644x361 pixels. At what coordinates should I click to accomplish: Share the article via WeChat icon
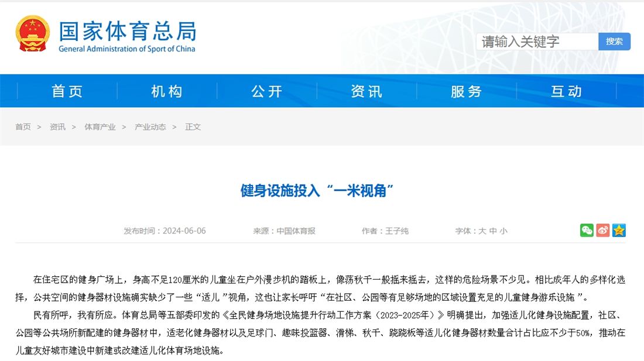(586, 230)
